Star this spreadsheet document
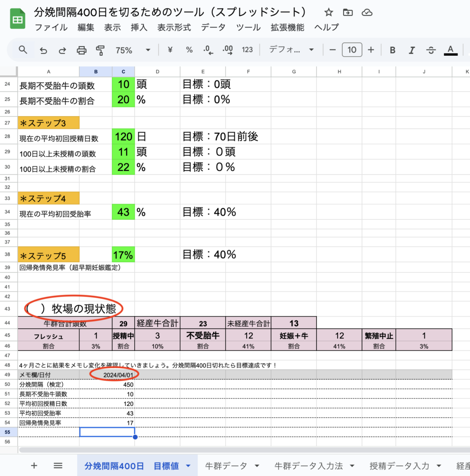 click(x=328, y=13)
